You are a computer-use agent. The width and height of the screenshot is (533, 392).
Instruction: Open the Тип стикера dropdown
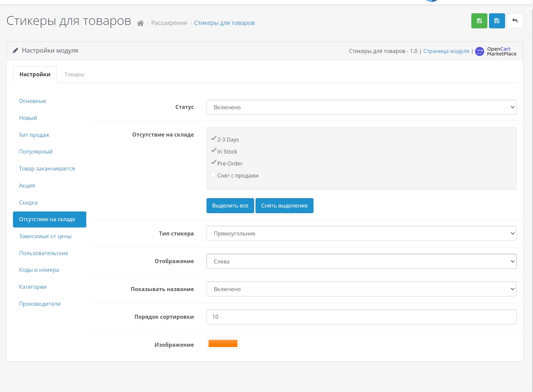pyautogui.click(x=361, y=233)
